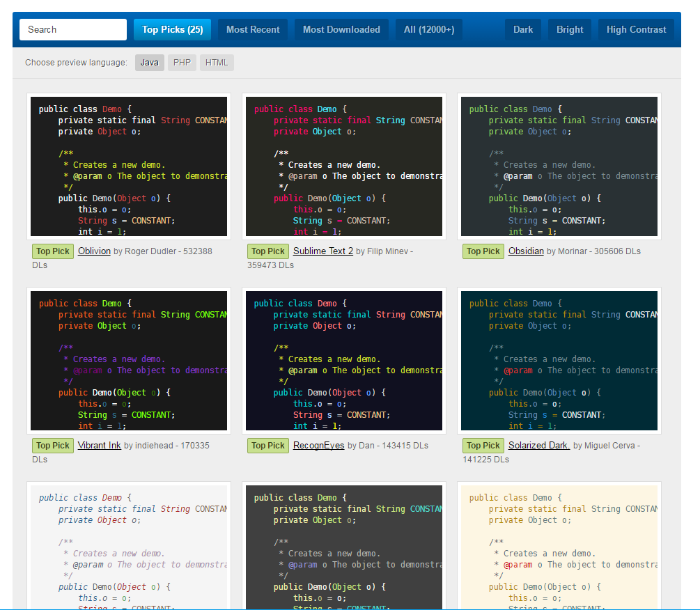This screenshot has width=700, height=610.
Task: Click the text 'by Dan - 143415 DLs'
Action: tap(388, 446)
